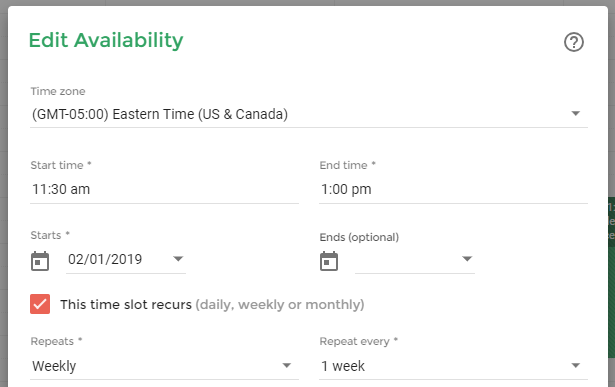
Task: Click the arrow on the empty Ends date field
Action: (467, 259)
